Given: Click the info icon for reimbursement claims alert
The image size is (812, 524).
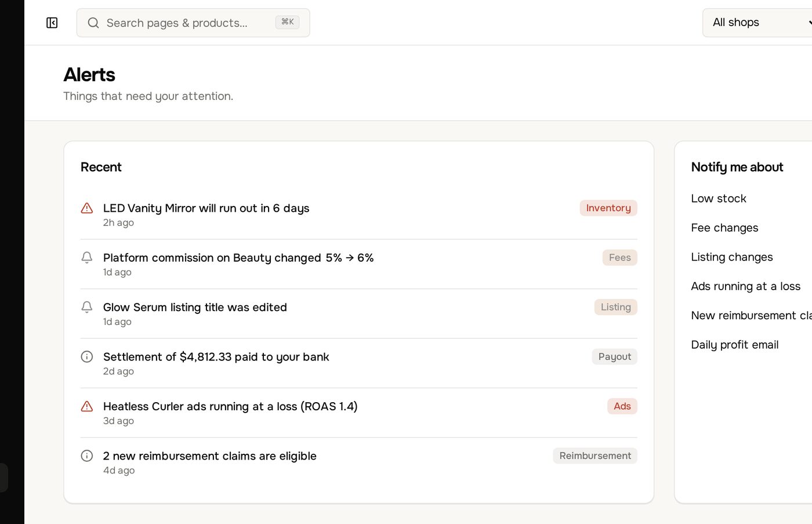Looking at the screenshot, I should tap(87, 456).
